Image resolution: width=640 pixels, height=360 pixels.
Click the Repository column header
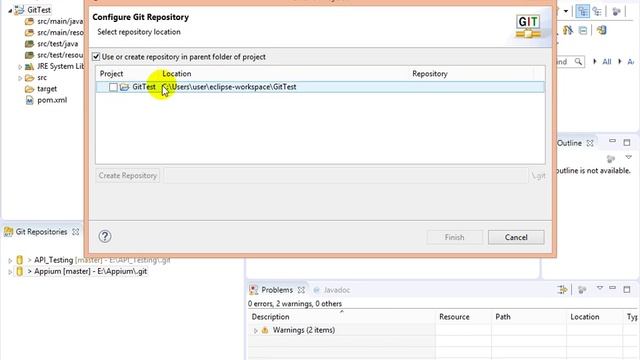(430, 74)
